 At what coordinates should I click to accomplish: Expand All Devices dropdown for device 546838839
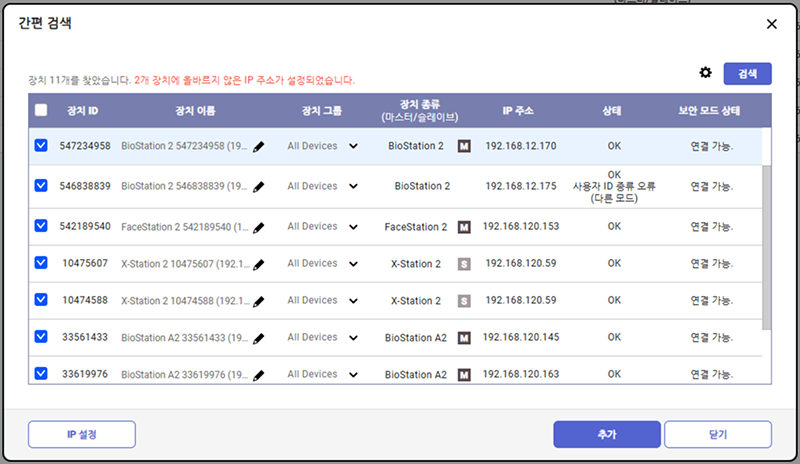353,187
